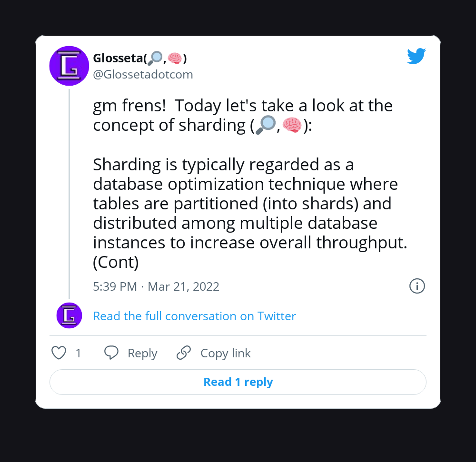Click the like count number 1
Viewport: 476px width, 462px height.
(x=79, y=354)
